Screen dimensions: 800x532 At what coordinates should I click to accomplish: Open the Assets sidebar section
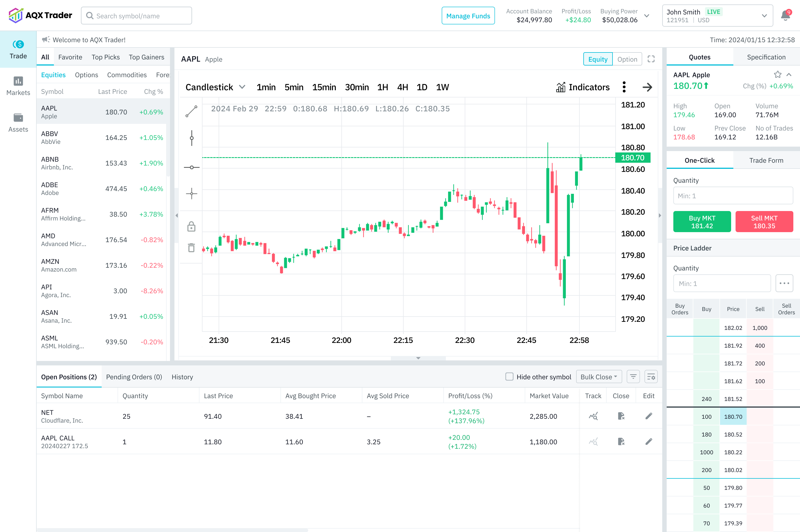pyautogui.click(x=18, y=123)
